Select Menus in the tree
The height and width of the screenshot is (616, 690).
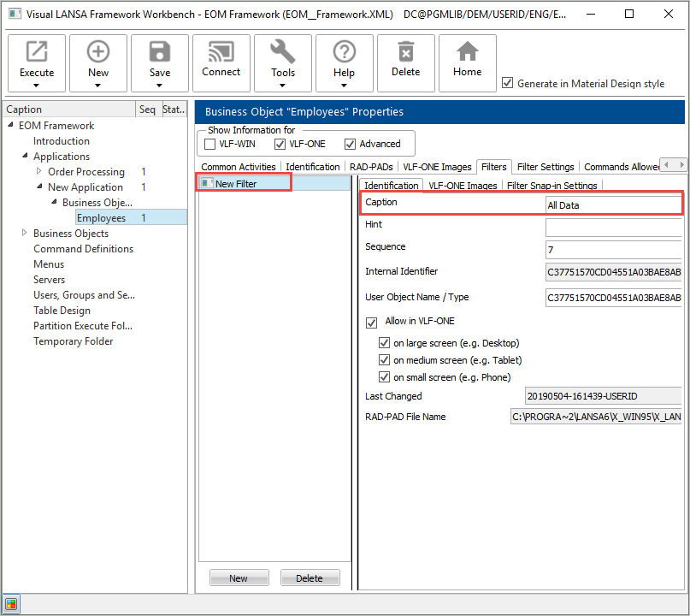pyautogui.click(x=49, y=264)
